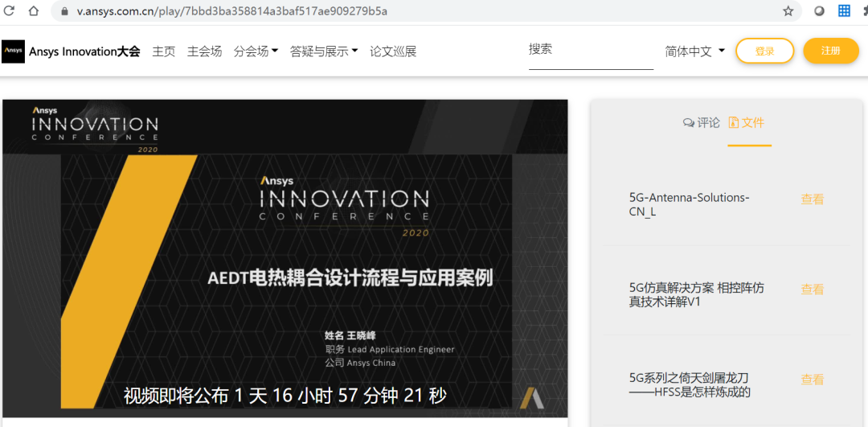Screen dimensions: 868x427
Task: Expand the 答疑与展示 dropdown menu
Action: (324, 51)
